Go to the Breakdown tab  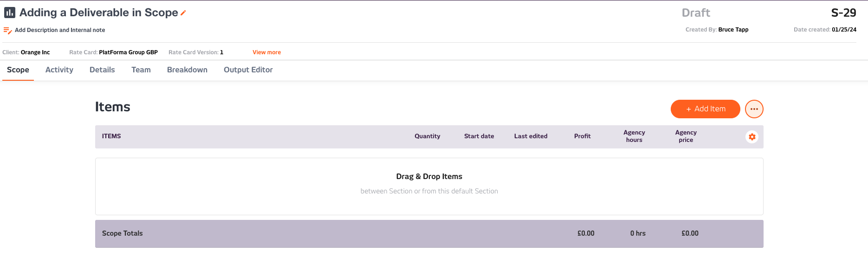[187, 70]
